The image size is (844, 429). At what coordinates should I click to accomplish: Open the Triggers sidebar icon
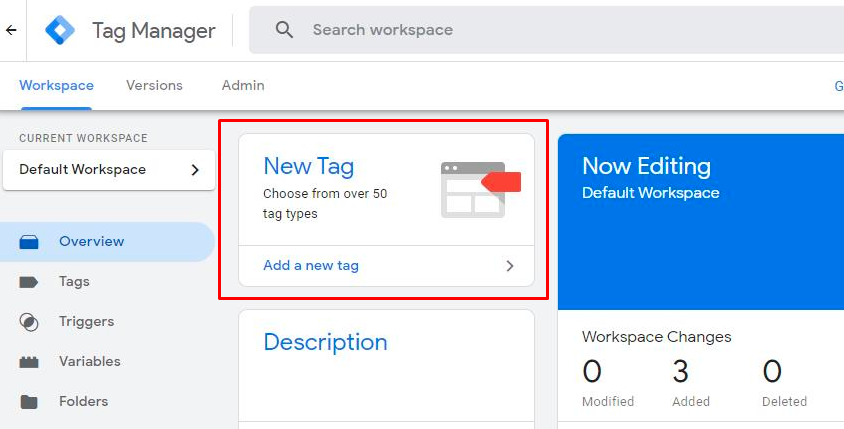[x=29, y=322]
